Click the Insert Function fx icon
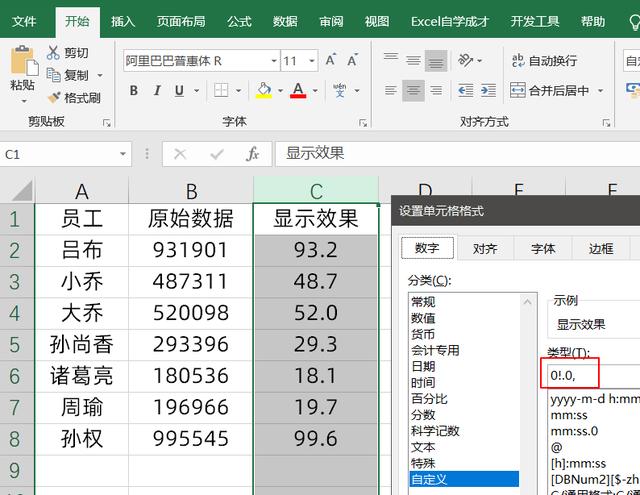 point(253,154)
